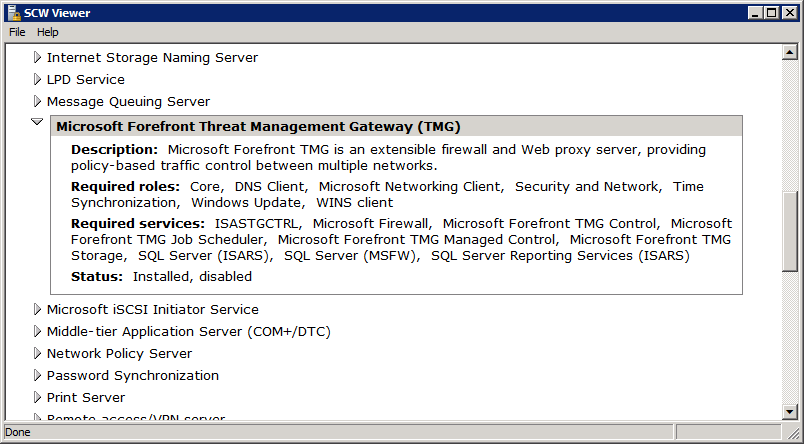Screen dimensions: 804x444
Task: Expand the LPD Service entry
Action: (x=37, y=79)
